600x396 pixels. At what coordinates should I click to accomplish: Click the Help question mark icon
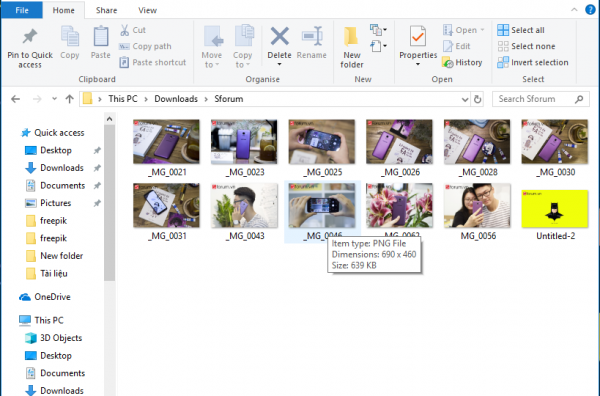click(x=590, y=10)
